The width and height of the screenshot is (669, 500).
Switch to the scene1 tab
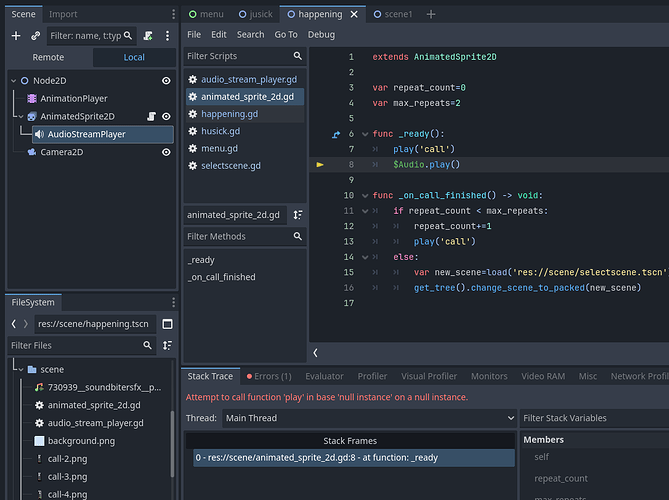tap(393, 15)
